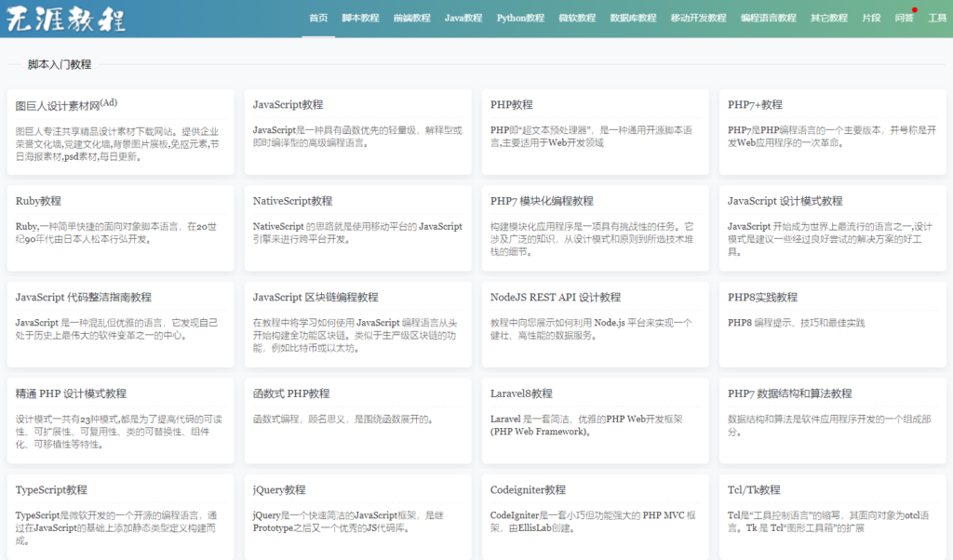Open the 片段 navigation item
This screenshot has height=560, width=953.
pos(871,17)
